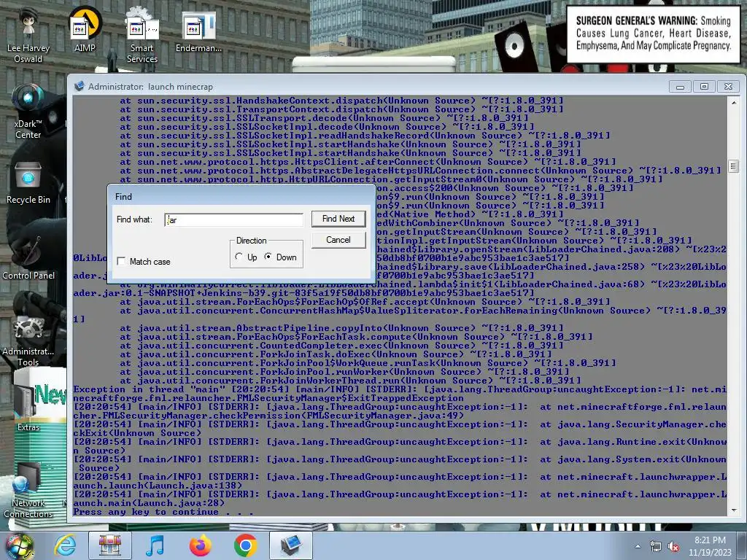Click the console scrollbar up arrow
This screenshot has height=560, width=747.
[734, 102]
